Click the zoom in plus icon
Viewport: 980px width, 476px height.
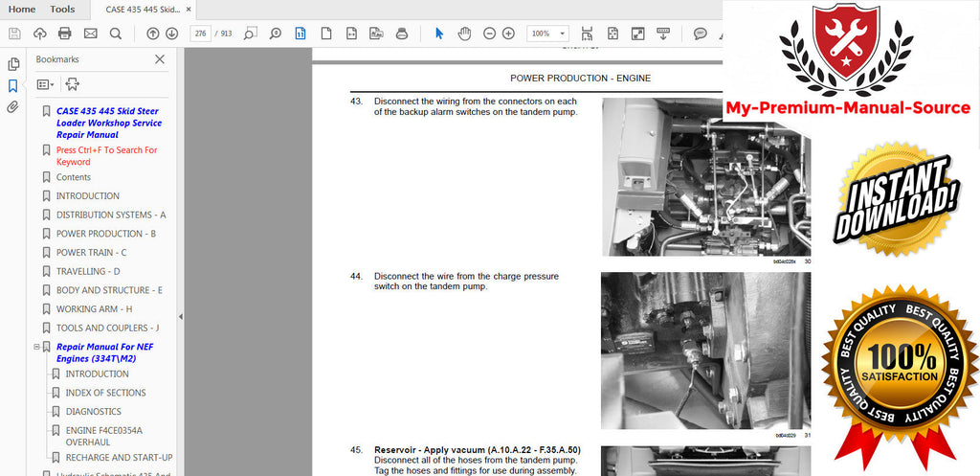coord(509,34)
